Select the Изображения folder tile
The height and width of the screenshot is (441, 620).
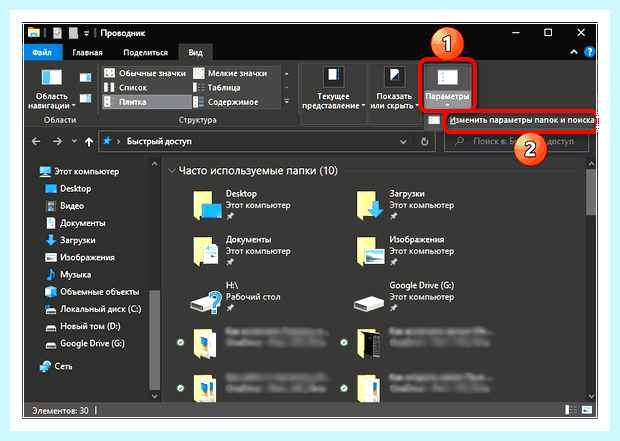405,250
